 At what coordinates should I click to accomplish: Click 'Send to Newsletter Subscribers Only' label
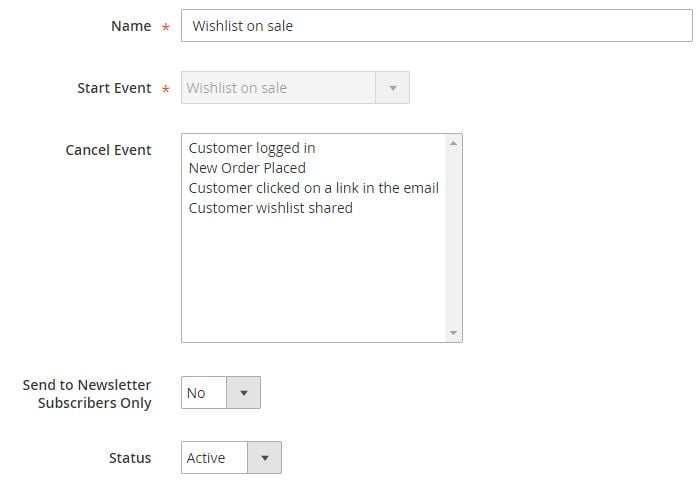pyautogui.click(x=87, y=393)
